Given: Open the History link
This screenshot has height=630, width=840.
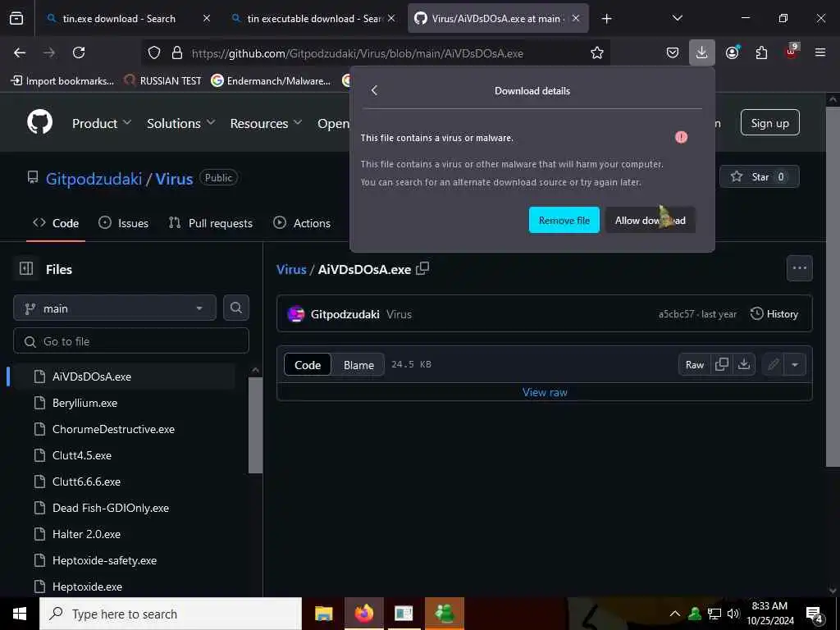Looking at the screenshot, I should pos(774,314).
